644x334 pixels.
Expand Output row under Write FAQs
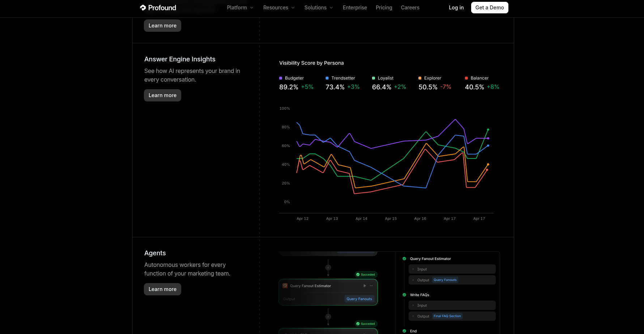tap(452, 316)
